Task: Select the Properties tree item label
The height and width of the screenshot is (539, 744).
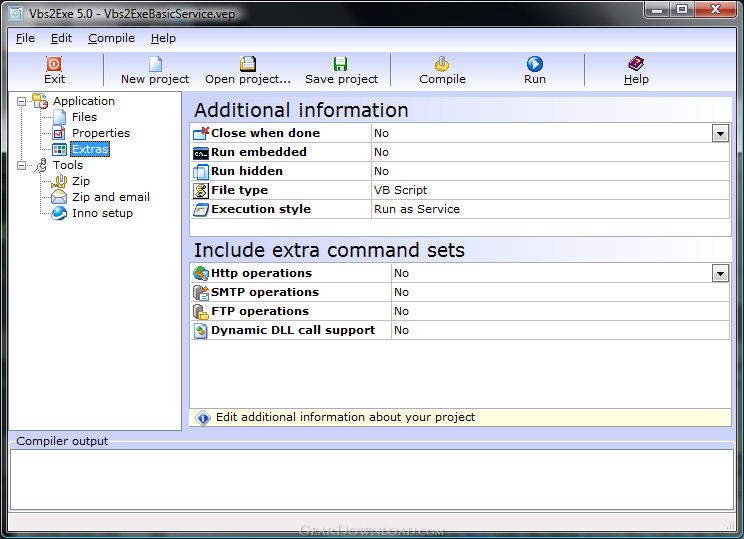Action: pyautogui.click(x=101, y=133)
